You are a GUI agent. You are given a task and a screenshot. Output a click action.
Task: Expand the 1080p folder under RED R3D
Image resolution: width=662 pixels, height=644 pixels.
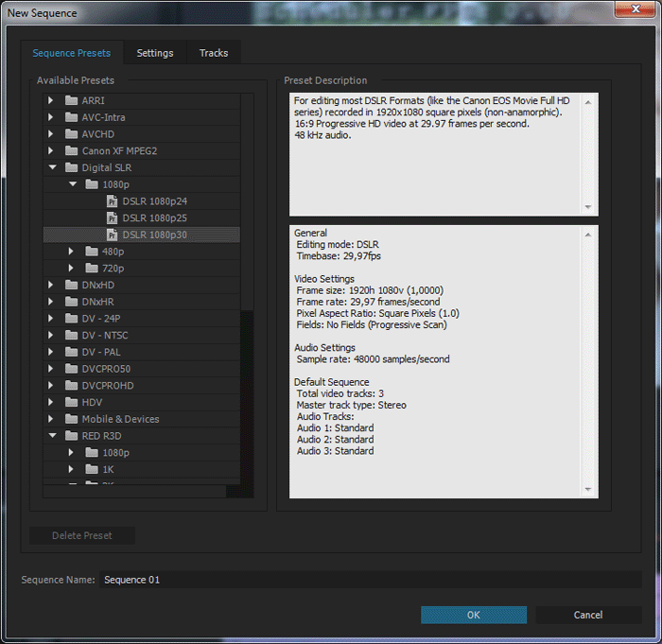point(71,452)
